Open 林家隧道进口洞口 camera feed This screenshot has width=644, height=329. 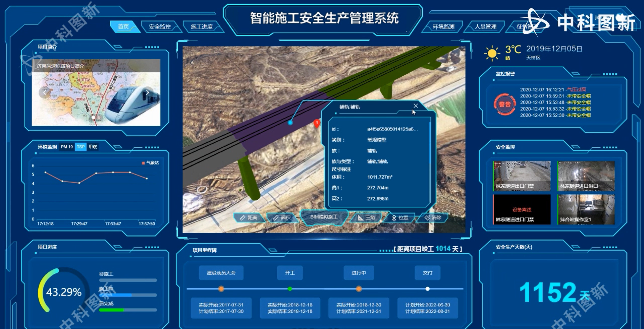click(x=586, y=176)
